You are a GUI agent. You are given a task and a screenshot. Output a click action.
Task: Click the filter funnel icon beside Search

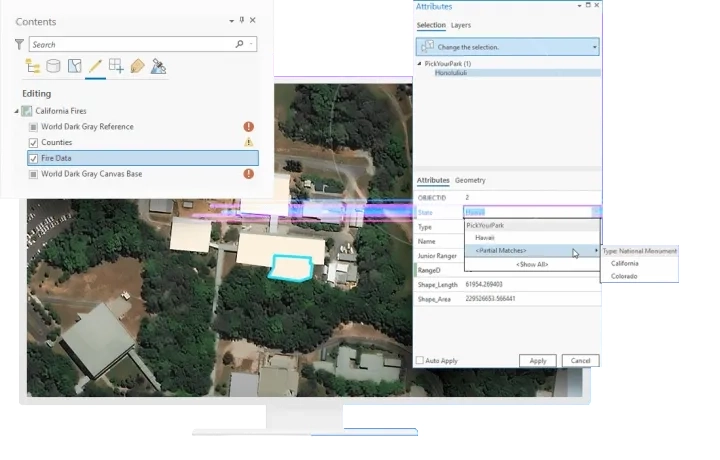pos(19,44)
